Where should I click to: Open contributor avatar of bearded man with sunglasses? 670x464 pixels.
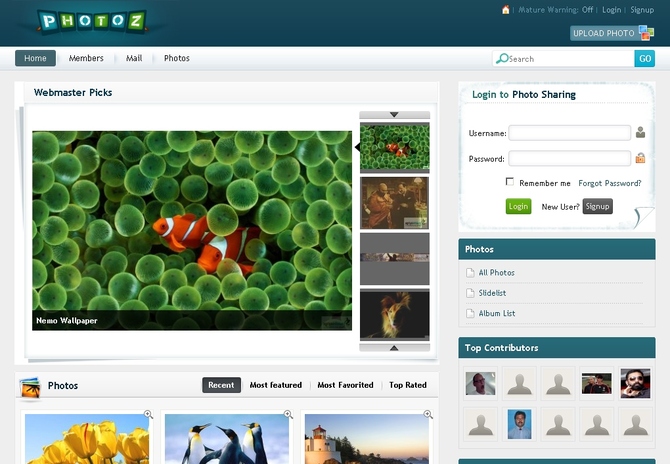click(x=635, y=383)
